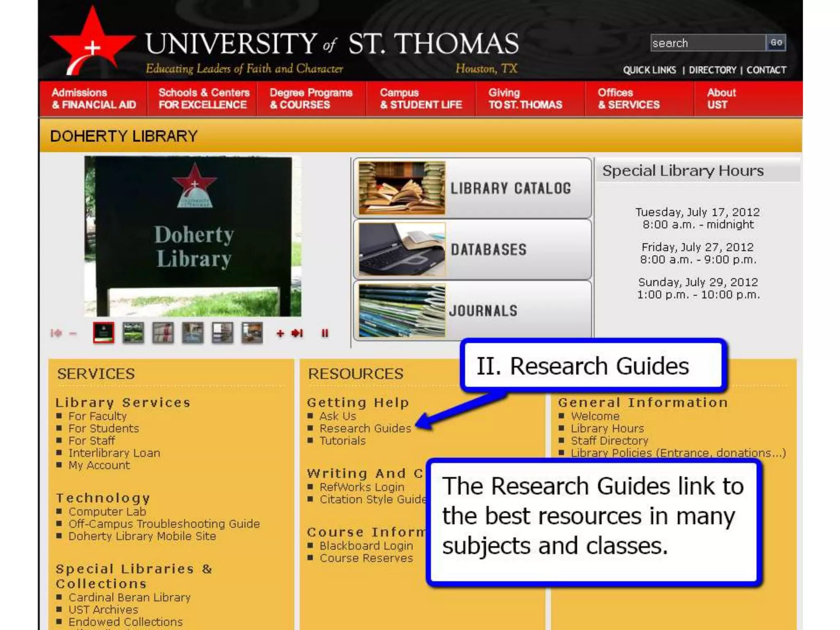
Task: Open Campus & Student Life menu
Action: point(421,99)
